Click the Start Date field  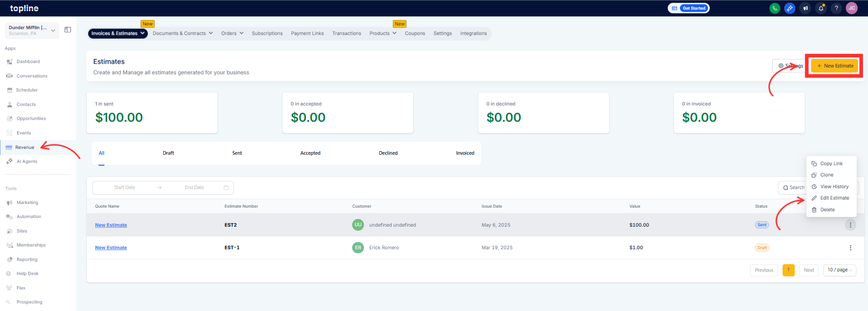coord(125,188)
